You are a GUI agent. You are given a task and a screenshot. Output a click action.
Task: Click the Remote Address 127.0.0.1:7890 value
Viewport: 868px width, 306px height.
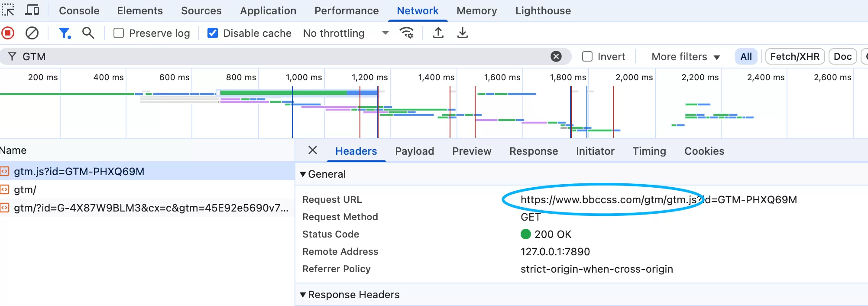(x=555, y=251)
